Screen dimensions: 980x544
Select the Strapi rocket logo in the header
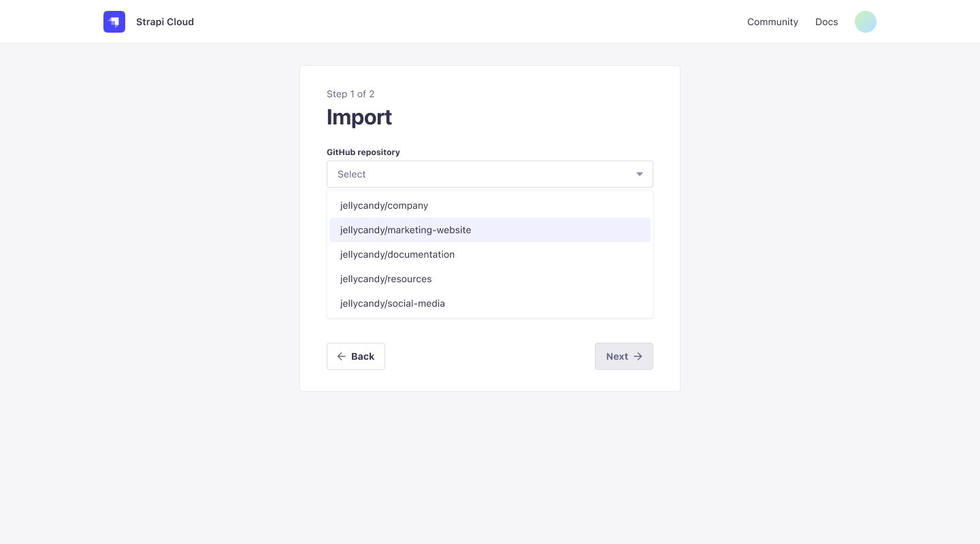[114, 22]
